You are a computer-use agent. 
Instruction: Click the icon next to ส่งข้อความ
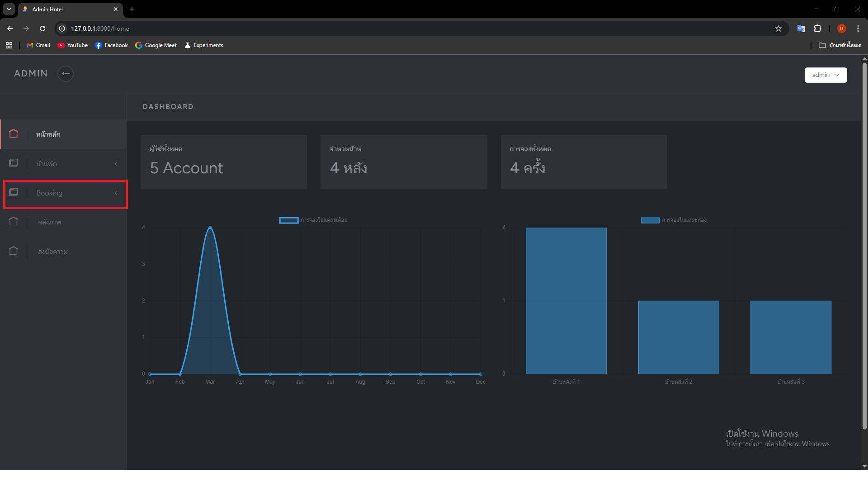click(14, 251)
